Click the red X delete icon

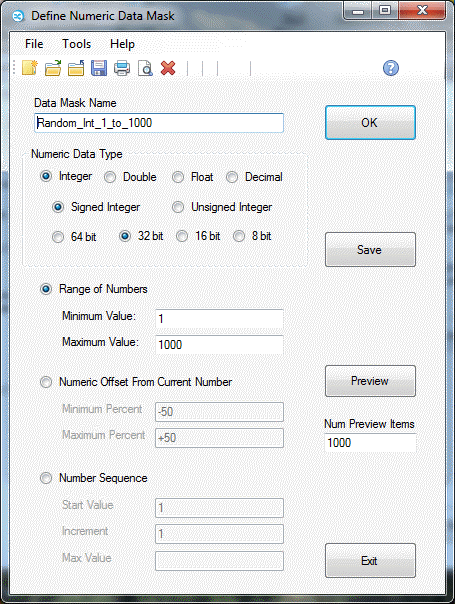pos(168,68)
